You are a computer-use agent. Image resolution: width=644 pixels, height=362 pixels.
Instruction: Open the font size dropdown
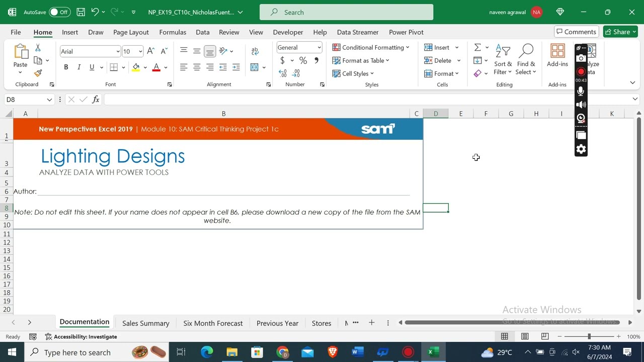(x=140, y=51)
